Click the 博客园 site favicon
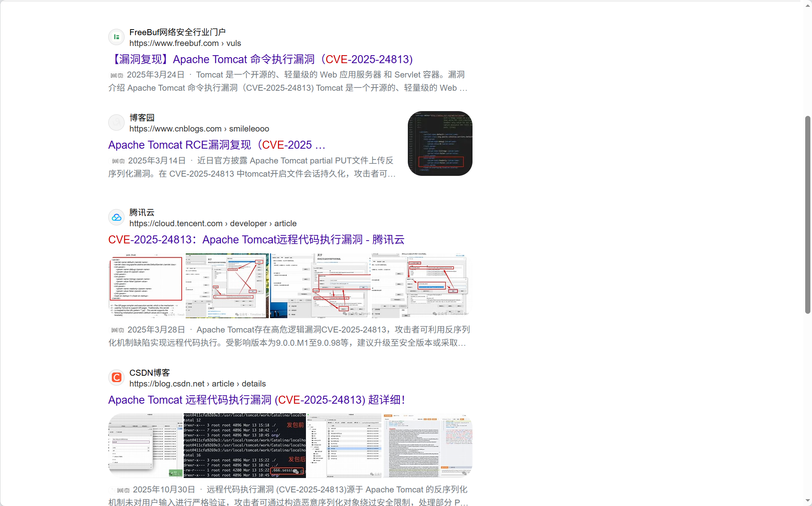 117,123
